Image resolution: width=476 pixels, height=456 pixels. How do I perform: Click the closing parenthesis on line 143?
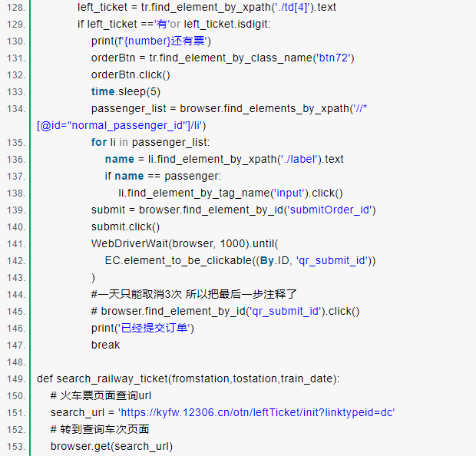coord(93,278)
